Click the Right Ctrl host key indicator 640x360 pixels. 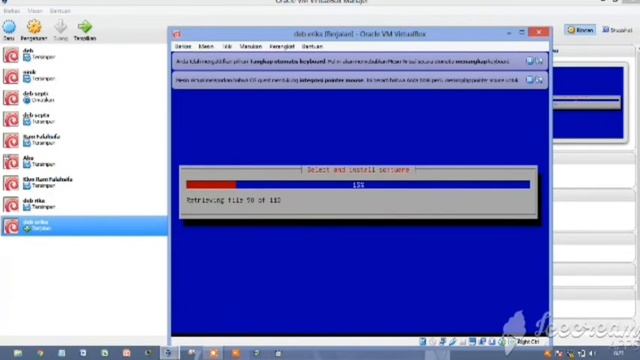coord(529,342)
